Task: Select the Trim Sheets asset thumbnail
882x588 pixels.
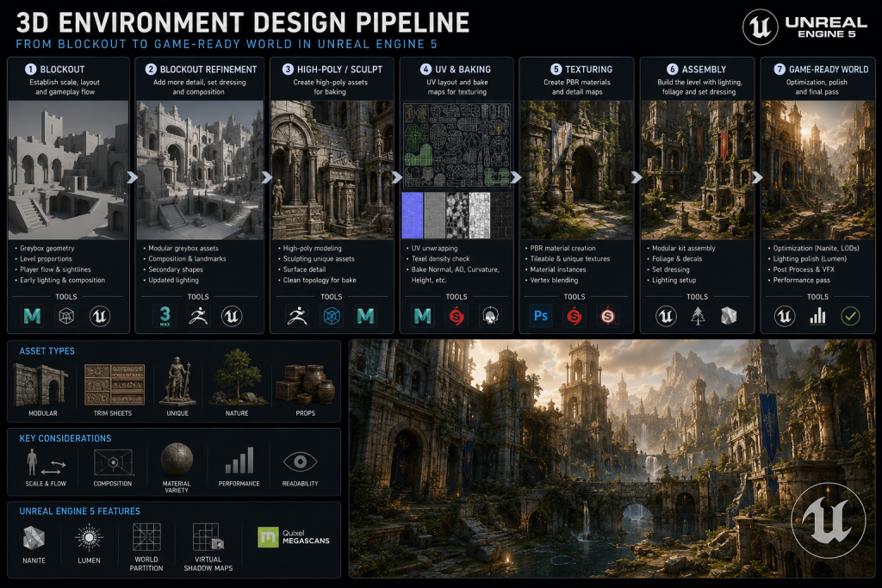Action: tap(115, 385)
